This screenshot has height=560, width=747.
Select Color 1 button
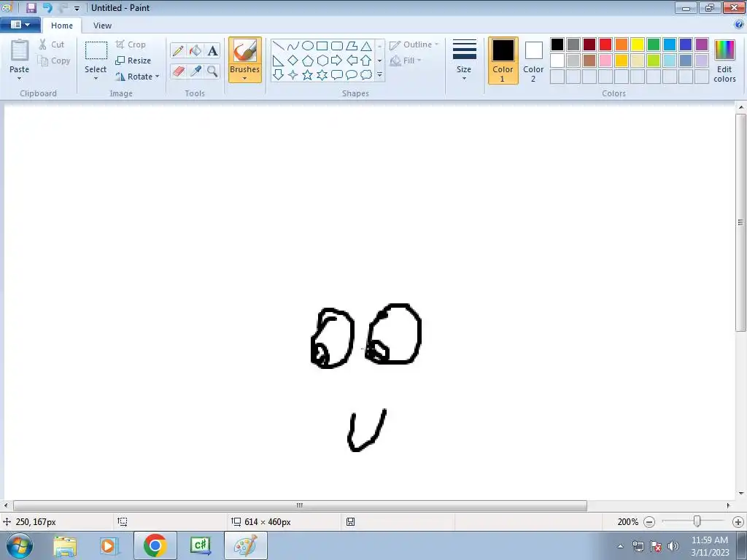point(503,61)
